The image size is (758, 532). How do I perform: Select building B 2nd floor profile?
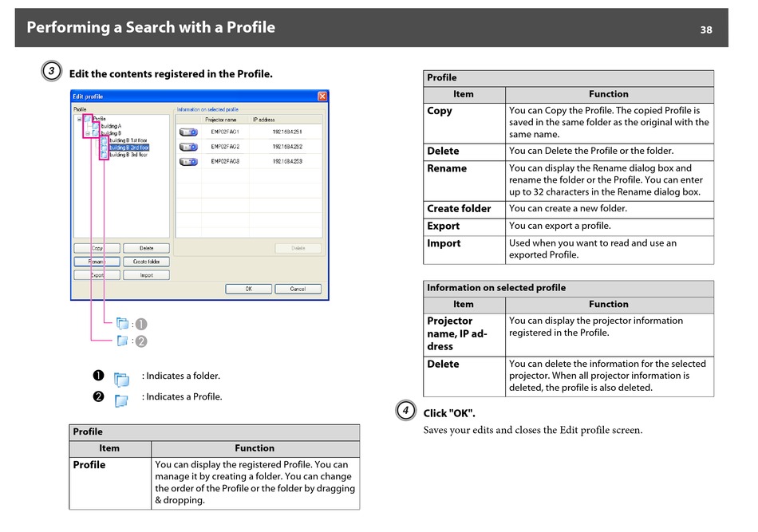click(129, 148)
